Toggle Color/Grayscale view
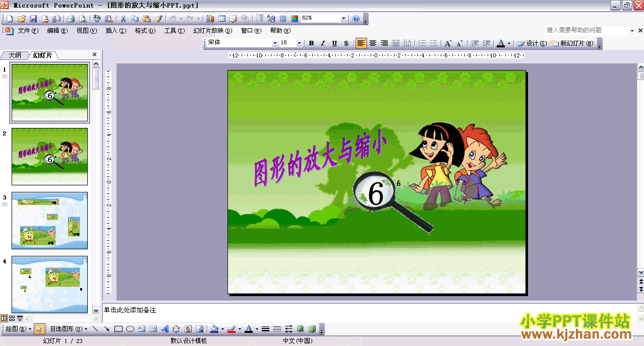644x346 pixels. (295, 19)
